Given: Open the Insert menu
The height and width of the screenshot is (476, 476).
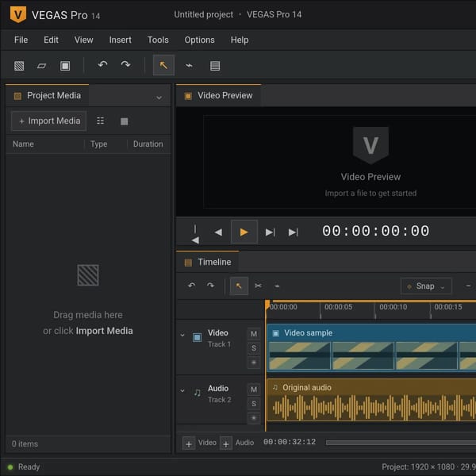Looking at the screenshot, I should click(x=121, y=40).
